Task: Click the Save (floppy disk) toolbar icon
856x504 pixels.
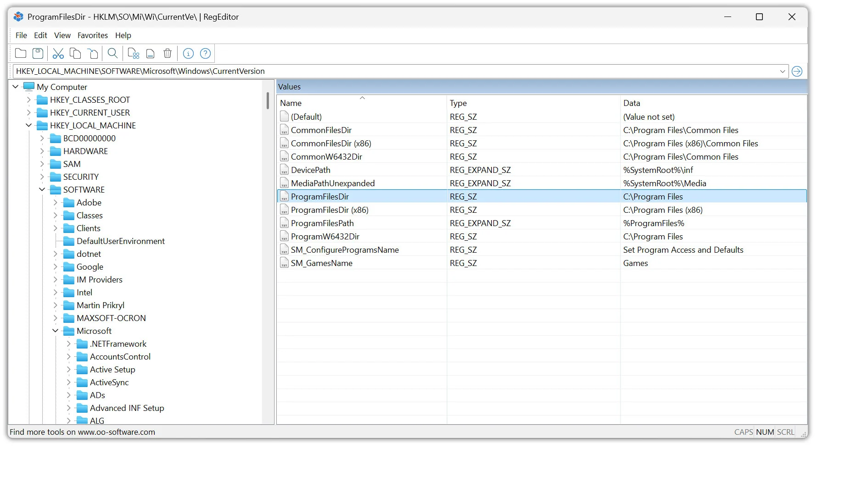Action: tap(38, 53)
